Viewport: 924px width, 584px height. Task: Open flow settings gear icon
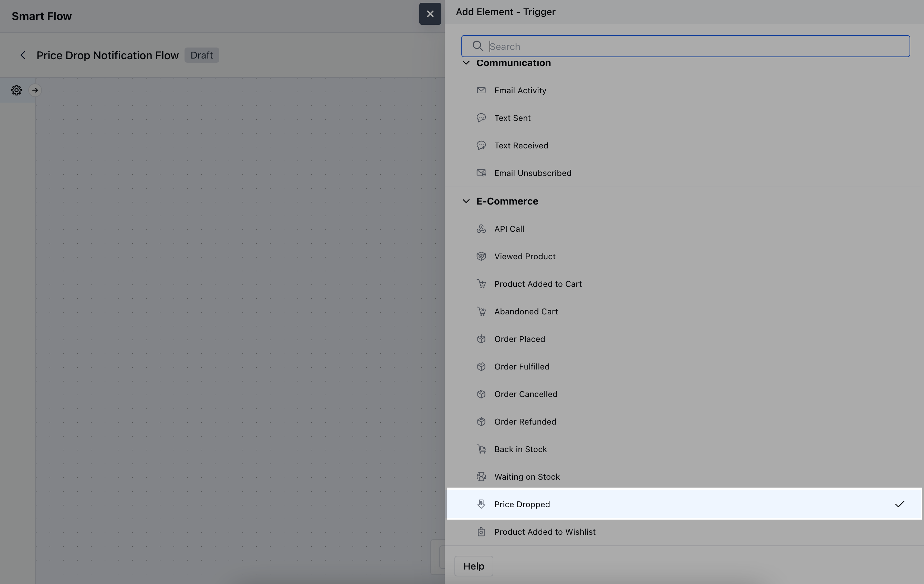coord(16,90)
